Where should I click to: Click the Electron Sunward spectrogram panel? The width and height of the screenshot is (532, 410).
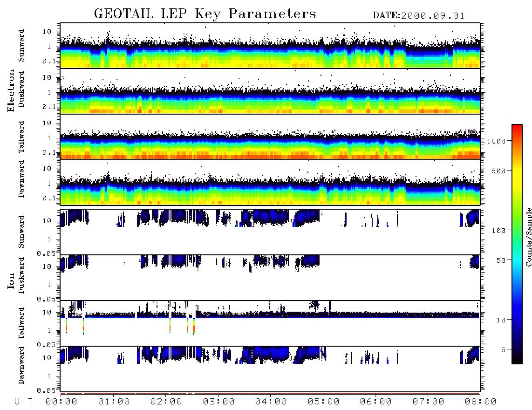click(x=270, y=46)
